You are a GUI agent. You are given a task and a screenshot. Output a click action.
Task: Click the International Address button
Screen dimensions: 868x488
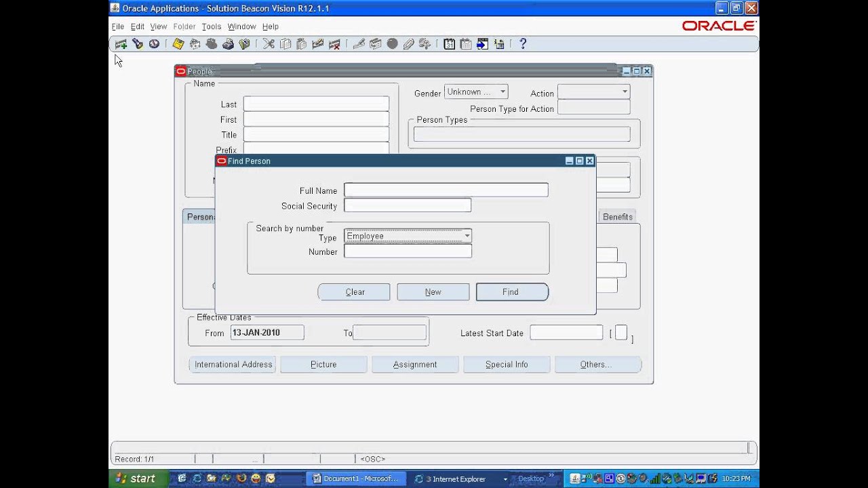(233, 365)
